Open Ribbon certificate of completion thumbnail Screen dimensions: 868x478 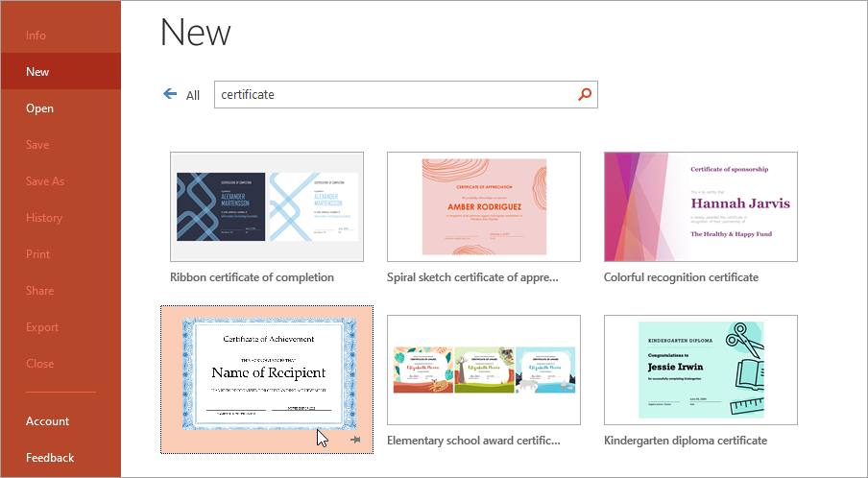[x=266, y=206]
